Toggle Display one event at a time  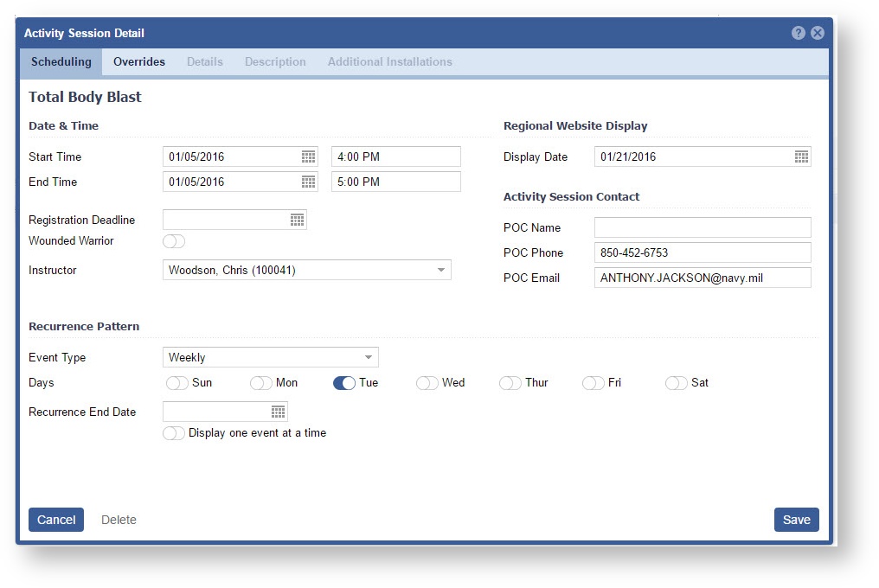click(x=174, y=433)
